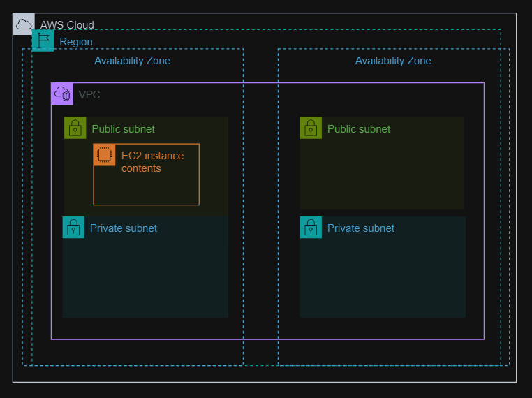The image size is (532, 398).
Task: Click the VPC cloud shield icon
Action: (x=62, y=94)
